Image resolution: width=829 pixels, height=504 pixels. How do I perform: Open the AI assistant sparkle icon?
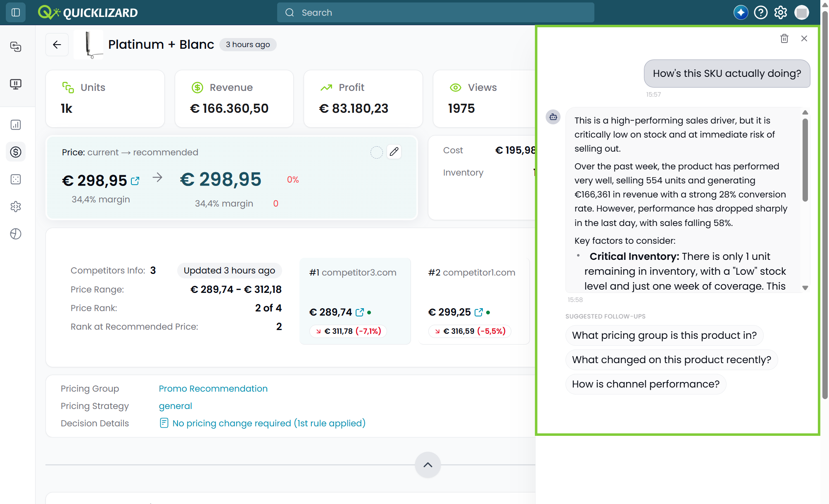[x=741, y=12]
